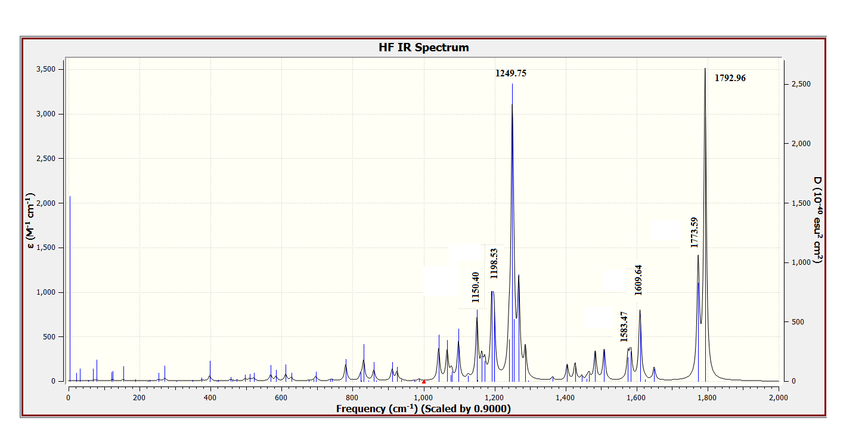Select the 1249.75 peak label
Screen dimensions: 868x439
click(511, 73)
